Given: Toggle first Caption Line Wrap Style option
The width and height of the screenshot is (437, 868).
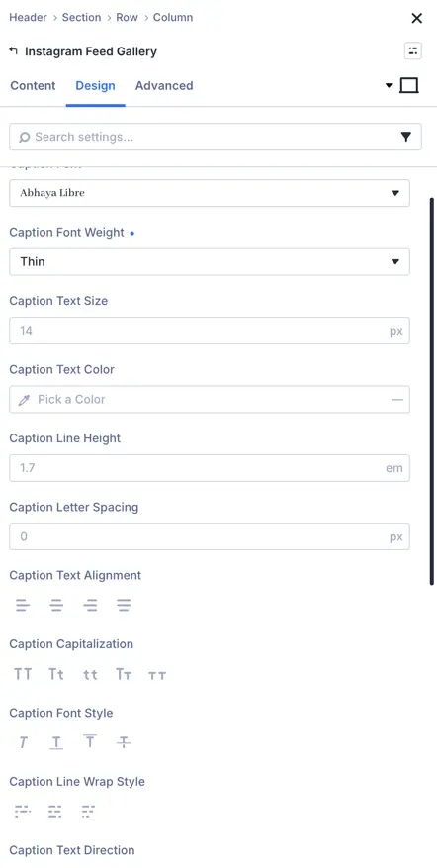Looking at the screenshot, I should (23, 812).
